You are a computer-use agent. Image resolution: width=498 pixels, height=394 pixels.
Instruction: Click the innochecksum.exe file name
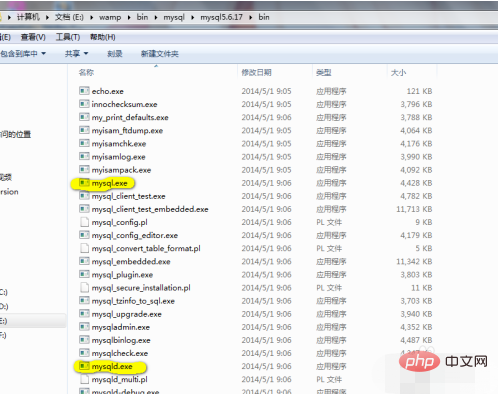tap(124, 104)
